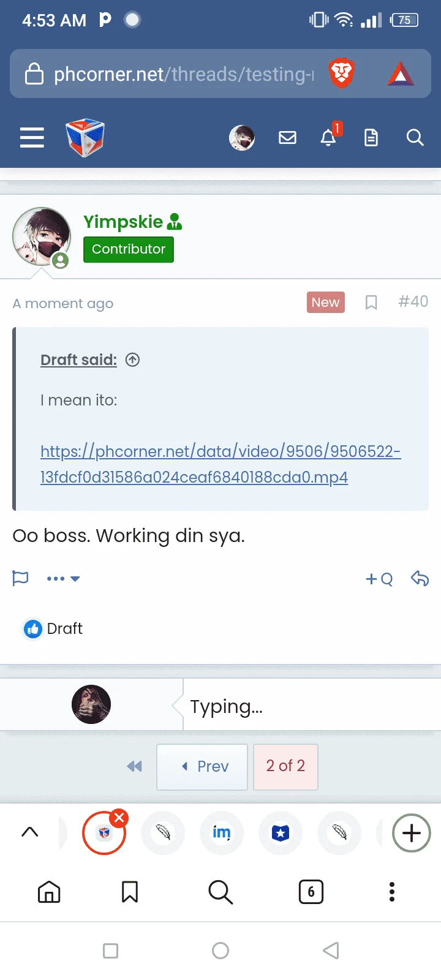The height and width of the screenshot is (980, 441).
Task: Report the post with the flag icon
Action: [x=20, y=578]
